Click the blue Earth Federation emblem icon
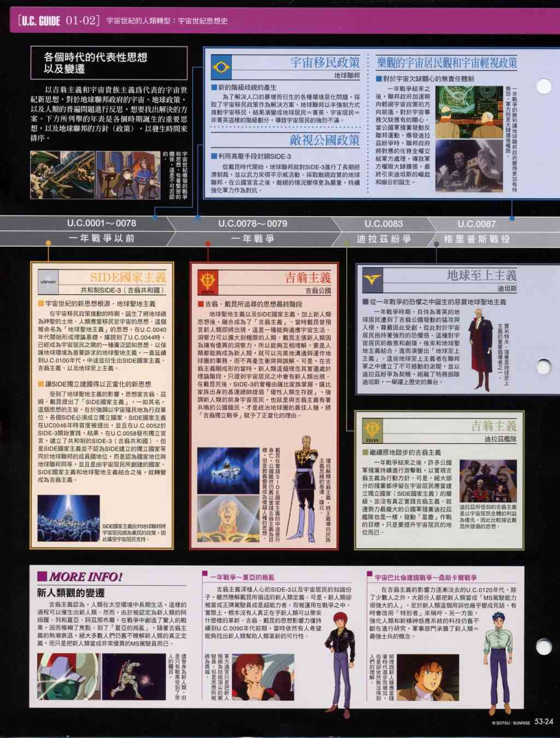Screen dimensions: 560x738 [x=221, y=67]
